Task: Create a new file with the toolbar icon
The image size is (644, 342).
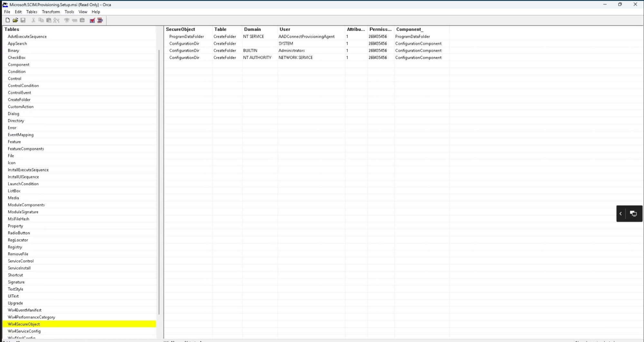Action: [x=7, y=20]
